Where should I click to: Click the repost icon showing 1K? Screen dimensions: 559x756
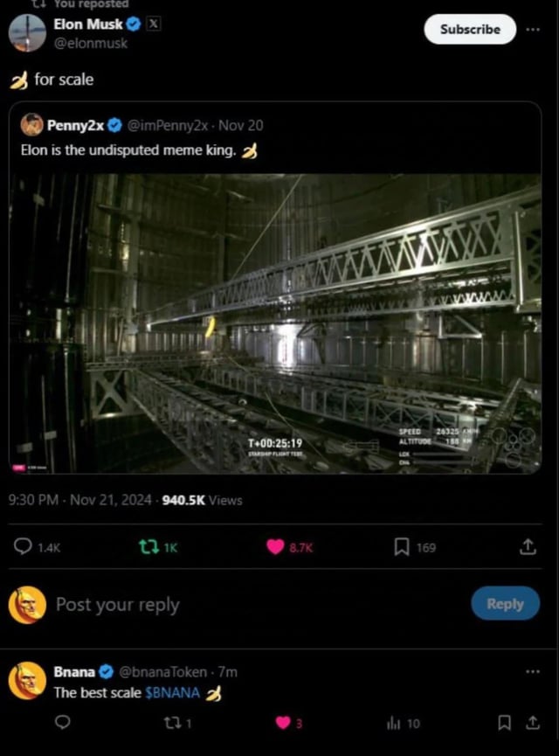coord(148,547)
